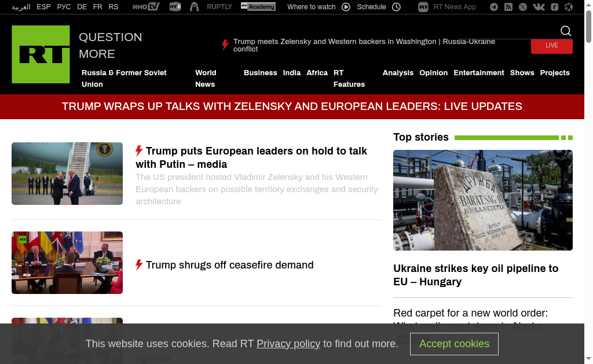
Task: Switch to the DE German edition
Action: click(82, 7)
